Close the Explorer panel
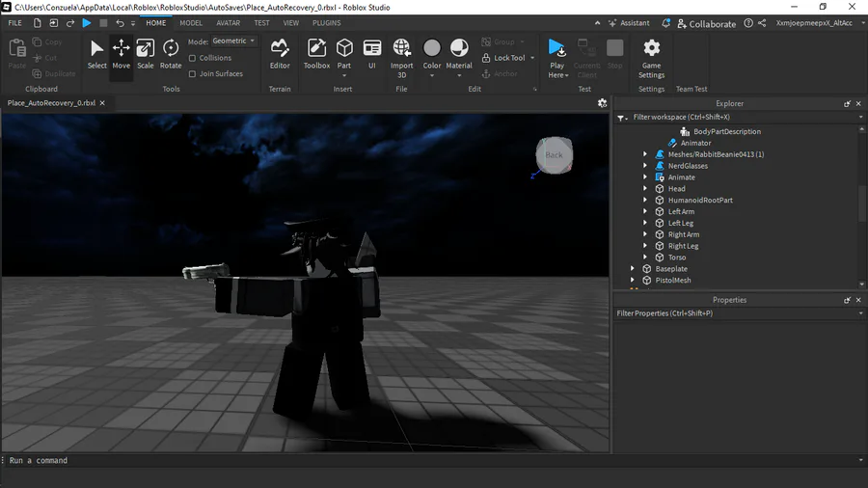868x488 pixels. pyautogui.click(x=858, y=103)
